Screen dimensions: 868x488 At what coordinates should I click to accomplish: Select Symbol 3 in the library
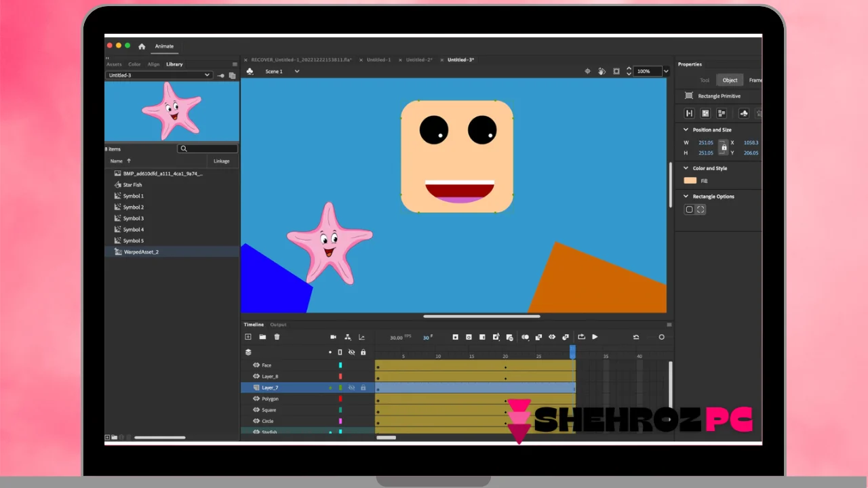tap(133, 218)
